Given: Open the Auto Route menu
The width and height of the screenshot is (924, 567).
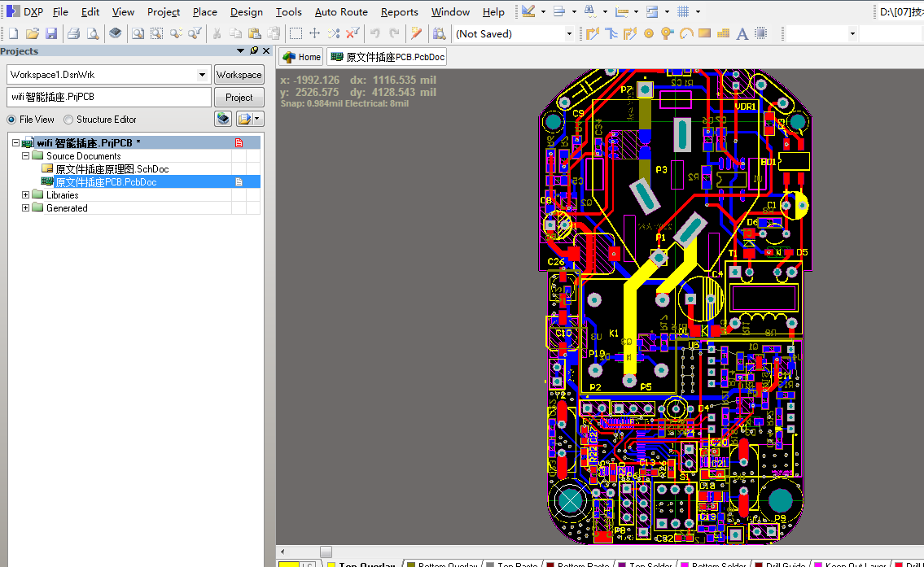Looking at the screenshot, I should [x=341, y=11].
